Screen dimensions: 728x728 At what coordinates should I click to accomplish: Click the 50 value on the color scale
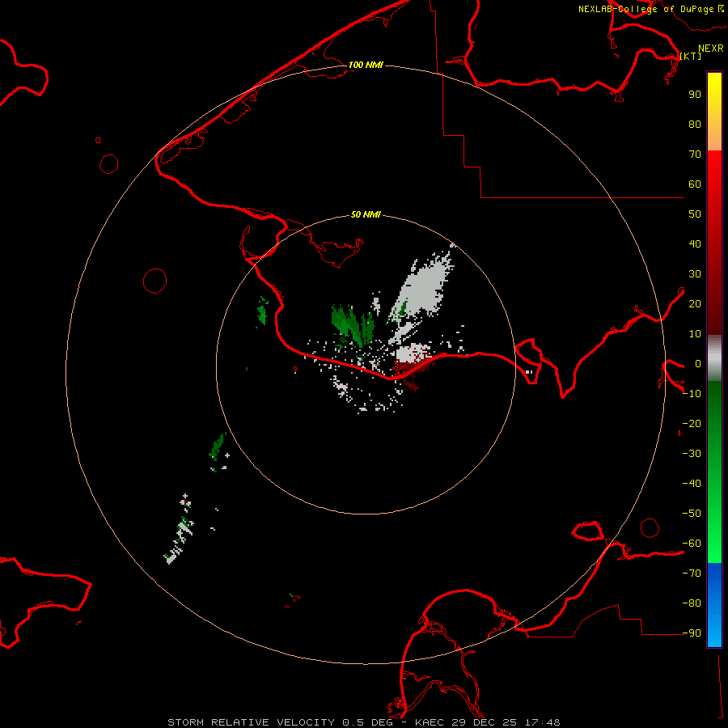[x=695, y=214]
